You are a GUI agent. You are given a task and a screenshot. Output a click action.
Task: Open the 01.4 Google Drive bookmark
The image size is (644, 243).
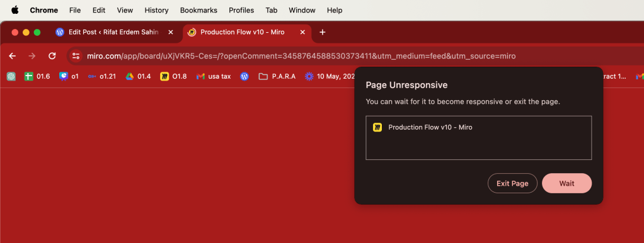pos(138,76)
